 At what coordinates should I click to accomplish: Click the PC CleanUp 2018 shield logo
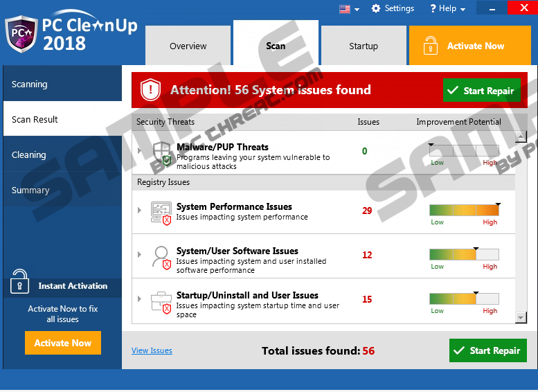(x=21, y=34)
